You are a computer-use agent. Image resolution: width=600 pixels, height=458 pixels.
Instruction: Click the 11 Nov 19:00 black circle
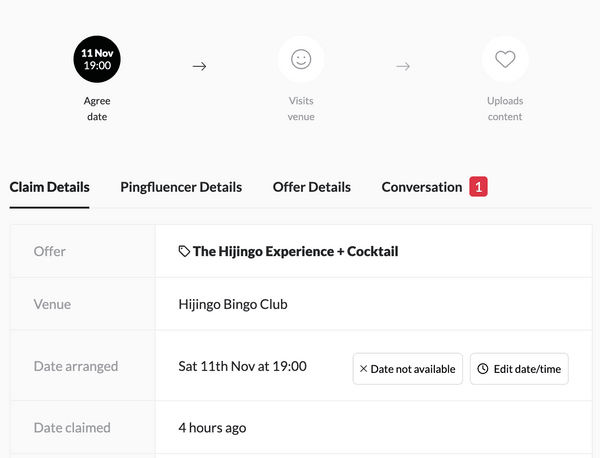pyautogui.click(x=96, y=59)
